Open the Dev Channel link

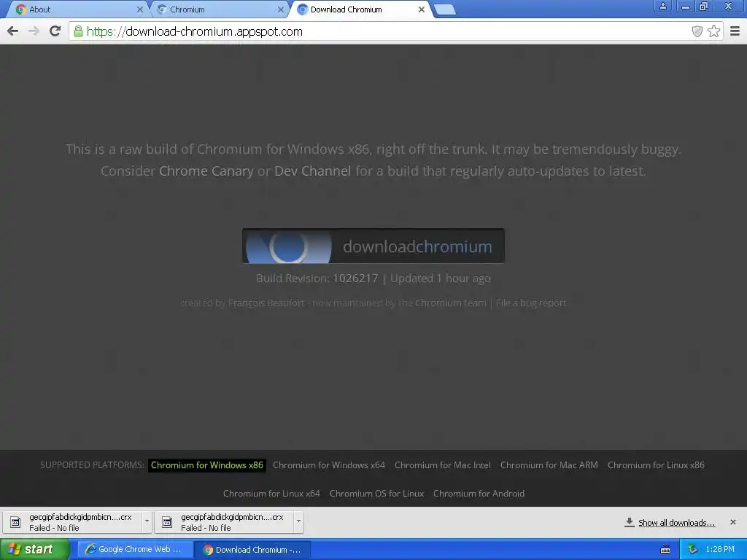pyautogui.click(x=312, y=171)
